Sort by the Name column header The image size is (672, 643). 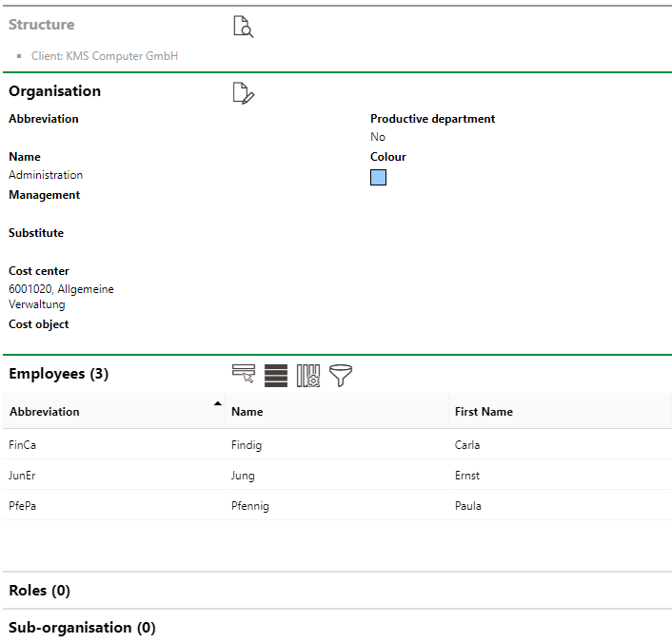247,412
